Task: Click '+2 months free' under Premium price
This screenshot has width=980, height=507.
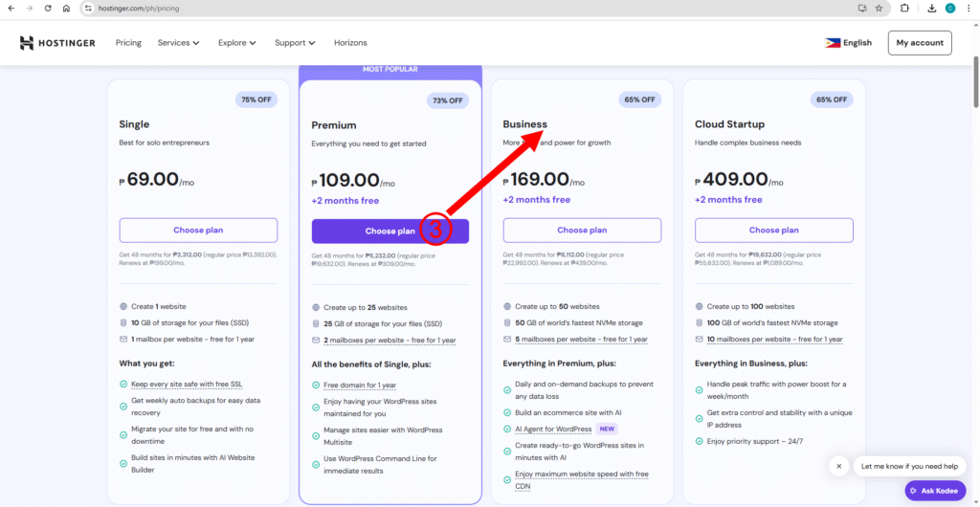Action: tap(345, 201)
